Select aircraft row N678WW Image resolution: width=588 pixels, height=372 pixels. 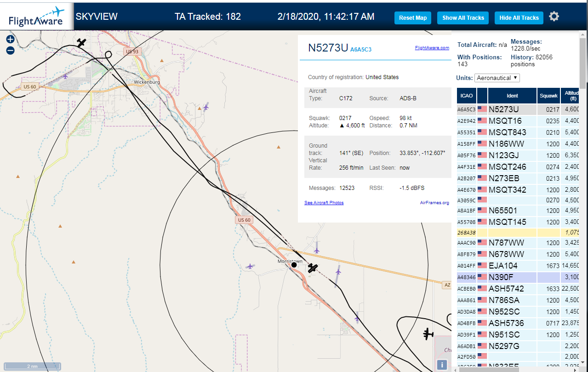tap(518, 254)
